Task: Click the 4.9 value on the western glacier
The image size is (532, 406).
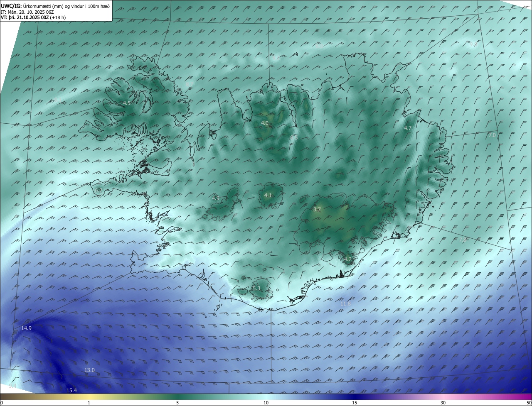Action: (216, 198)
